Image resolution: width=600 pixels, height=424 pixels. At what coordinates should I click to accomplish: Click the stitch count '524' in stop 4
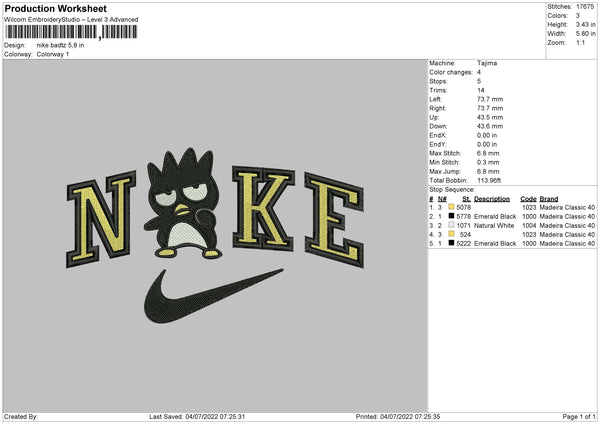(x=466, y=235)
